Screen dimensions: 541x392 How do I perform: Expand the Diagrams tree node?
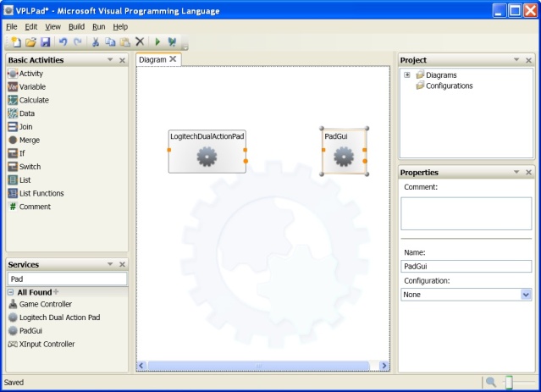407,75
